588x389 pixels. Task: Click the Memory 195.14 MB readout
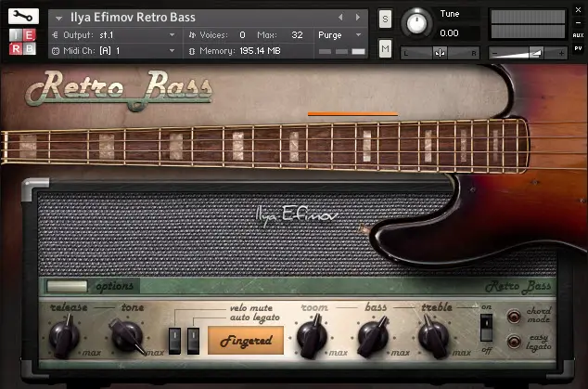pyautogui.click(x=260, y=51)
